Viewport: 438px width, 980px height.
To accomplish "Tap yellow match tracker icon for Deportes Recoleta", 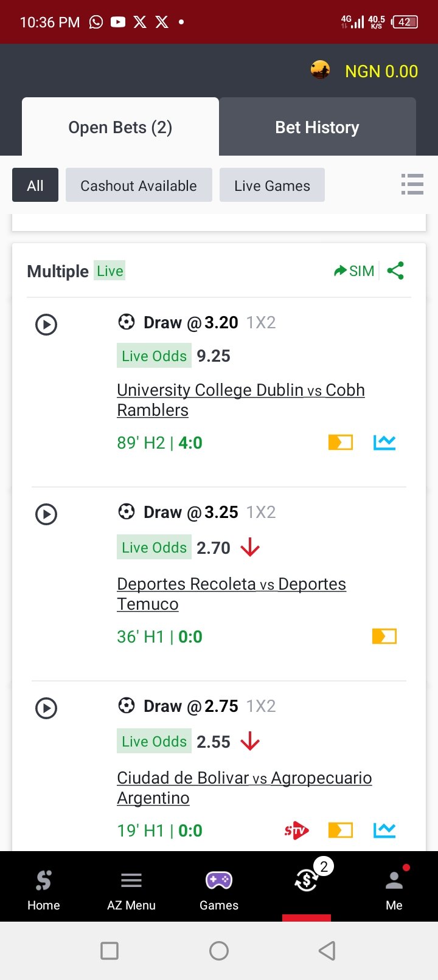I will (x=384, y=637).
